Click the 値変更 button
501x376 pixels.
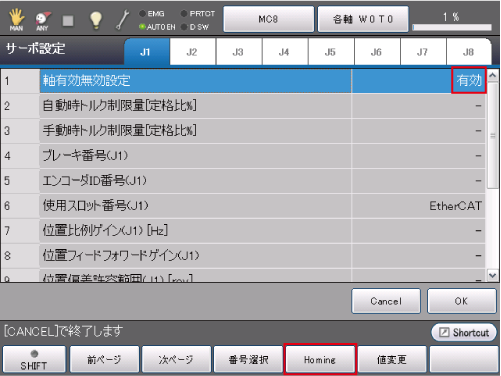click(392, 359)
